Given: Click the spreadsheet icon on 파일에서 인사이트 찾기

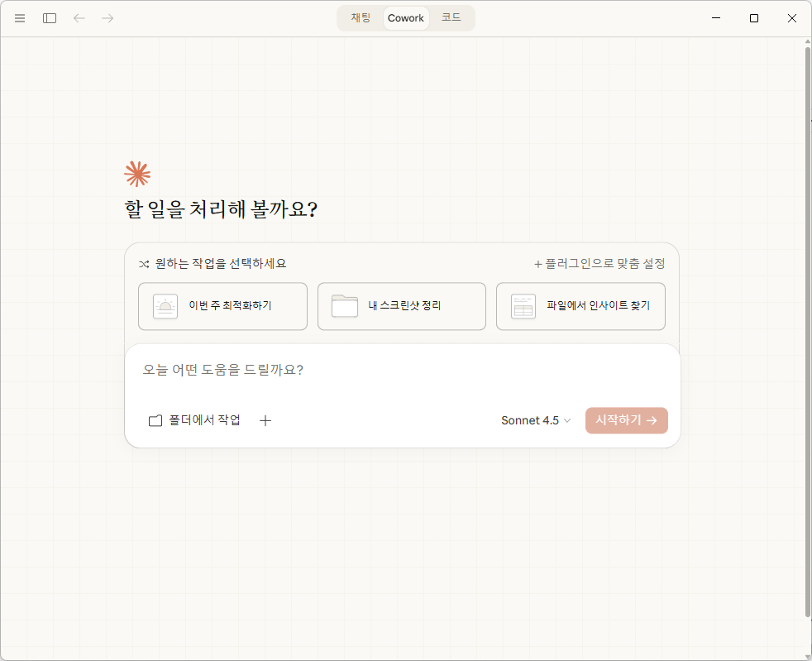Looking at the screenshot, I should point(523,306).
